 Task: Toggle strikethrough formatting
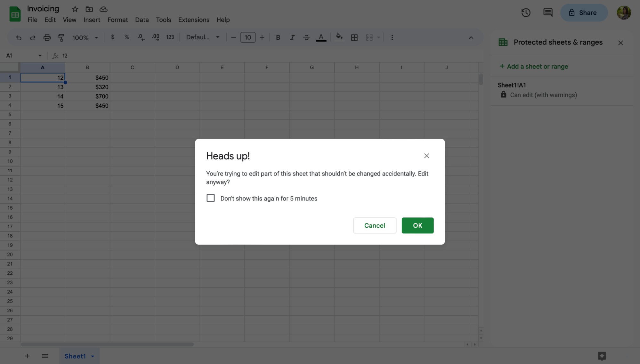tap(306, 37)
